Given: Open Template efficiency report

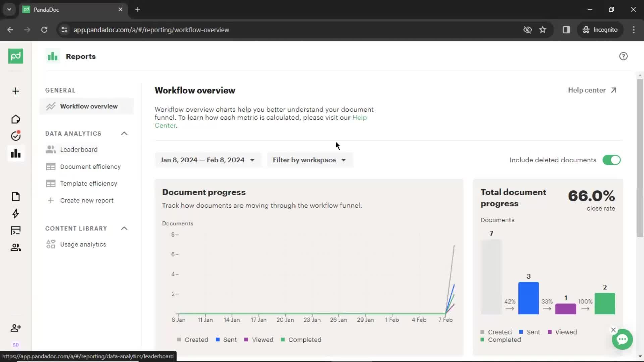Looking at the screenshot, I should pyautogui.click(x=89, y=183).
